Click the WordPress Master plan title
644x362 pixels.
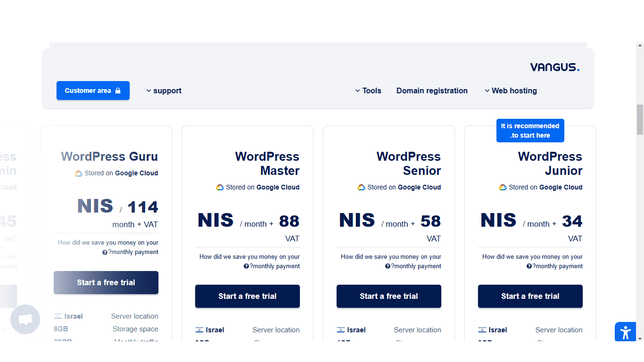coord(267,164)
